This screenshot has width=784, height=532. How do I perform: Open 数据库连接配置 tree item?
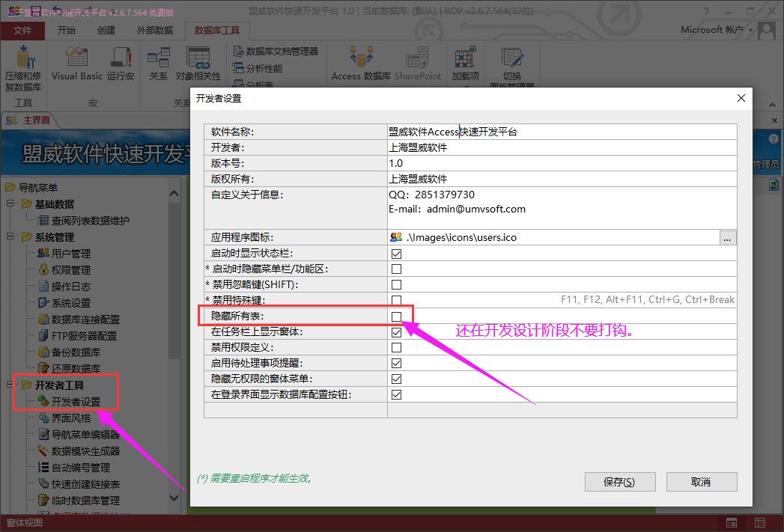(79, 319)
